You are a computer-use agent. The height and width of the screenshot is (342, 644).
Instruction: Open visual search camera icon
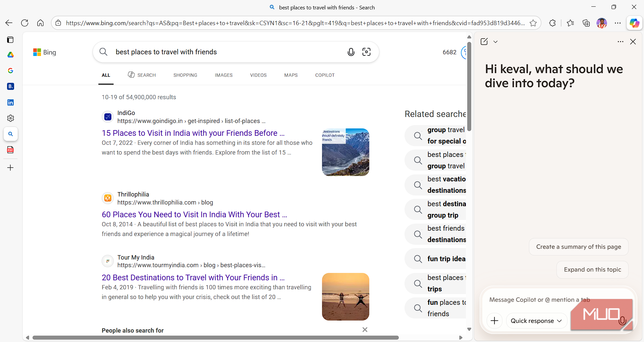[367, 52]
